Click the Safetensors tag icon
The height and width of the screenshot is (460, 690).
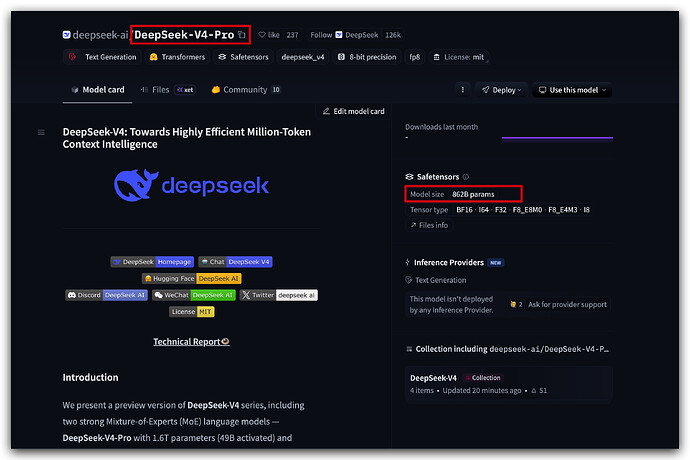point(222,57)
